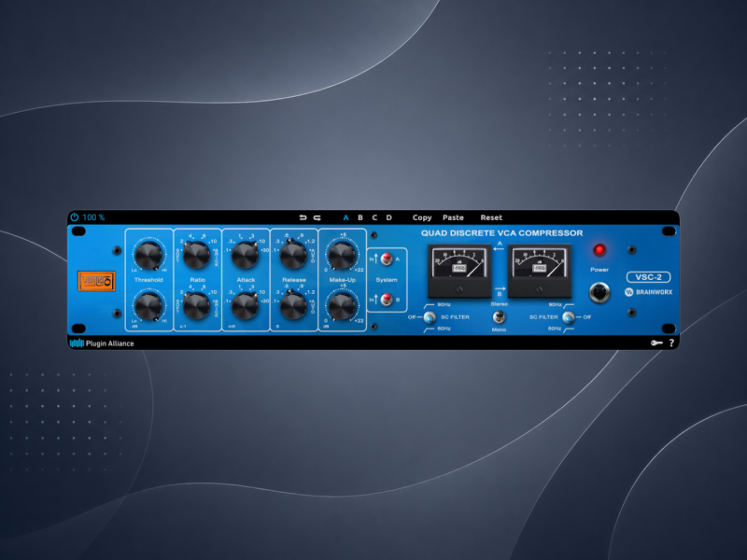
Task: Paste settings into this bank
Action: [453, 217]
